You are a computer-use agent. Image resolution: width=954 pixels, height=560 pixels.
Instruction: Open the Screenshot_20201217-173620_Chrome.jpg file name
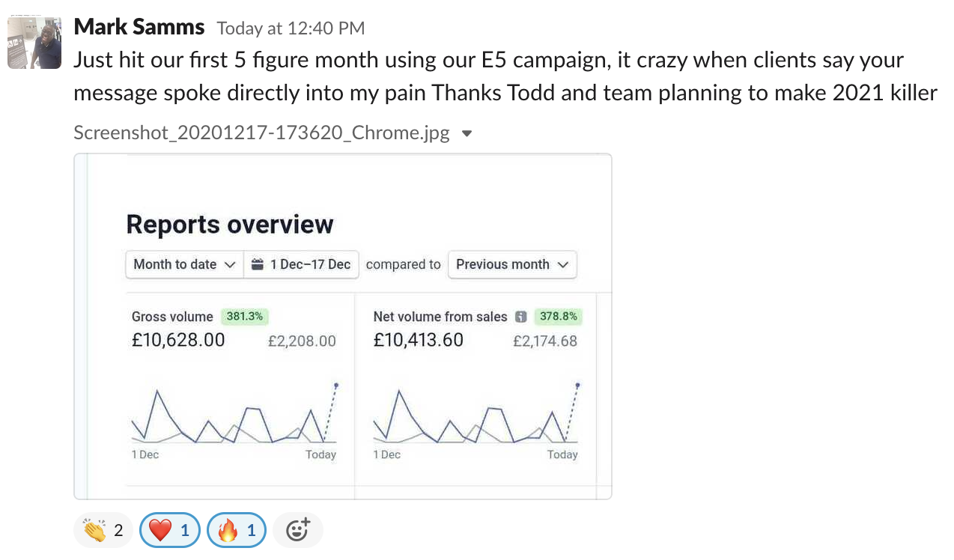click(261, 133)
